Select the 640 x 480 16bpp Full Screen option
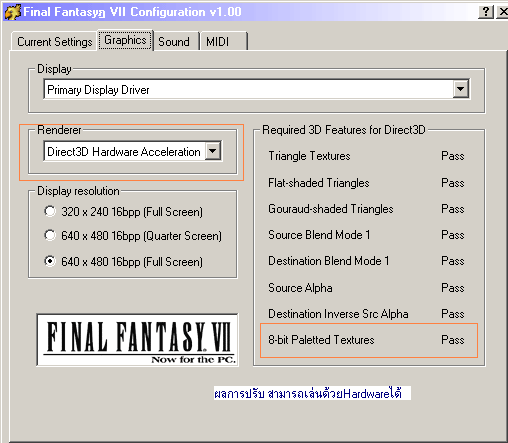This screenshot has width=508, height=443. point(50,261)
